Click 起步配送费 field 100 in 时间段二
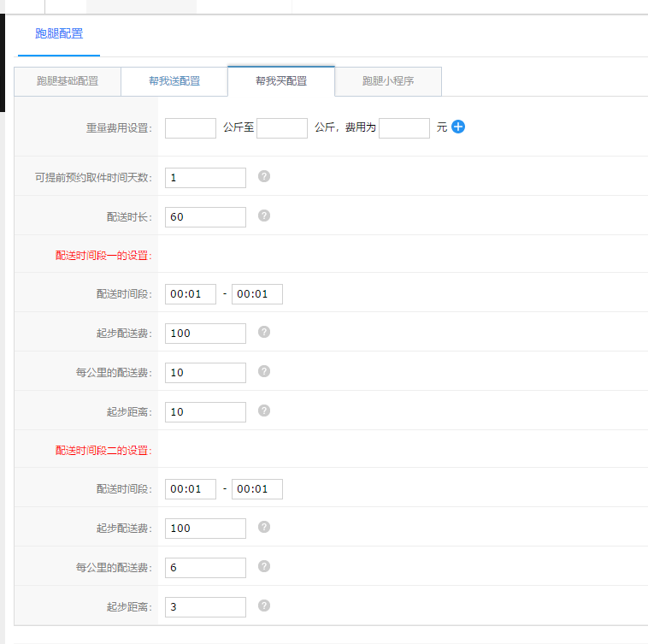The width and height of the screenshot is (648, 644). click(x=205, y=529)
